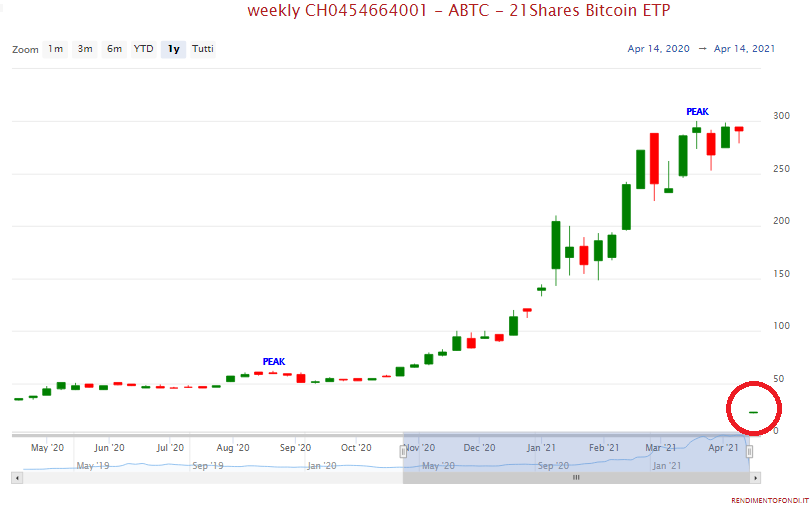Set zoom range to 6m
This screenshot has width=812, height=505.
tap(115, 49)
